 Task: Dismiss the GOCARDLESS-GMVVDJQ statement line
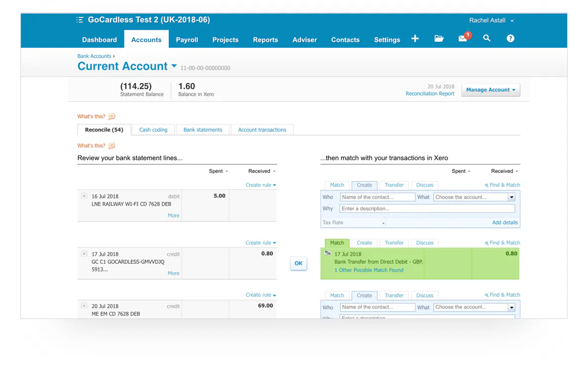tap(84, 254)
